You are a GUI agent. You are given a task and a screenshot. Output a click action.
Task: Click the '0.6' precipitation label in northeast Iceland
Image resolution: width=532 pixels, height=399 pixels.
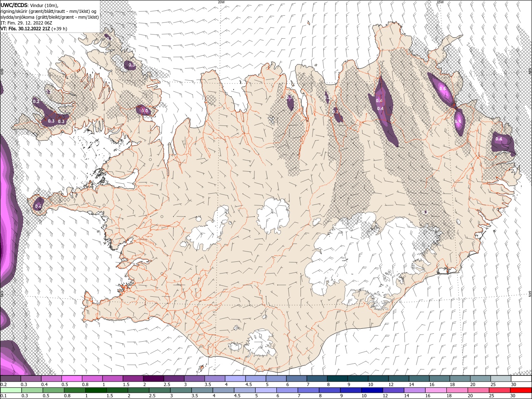pyautogui.click(x=443, y=89)
